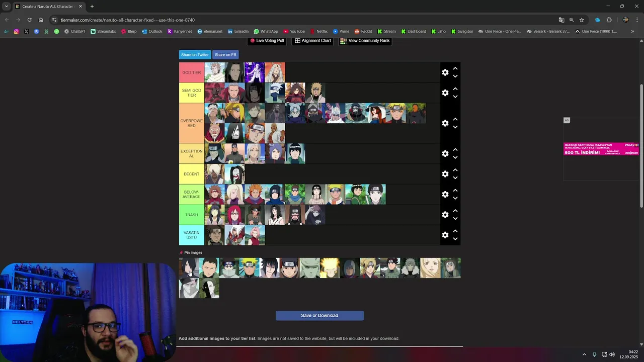View Community Rank
Screen dimensions: 644x362
(x=365, y=41)
